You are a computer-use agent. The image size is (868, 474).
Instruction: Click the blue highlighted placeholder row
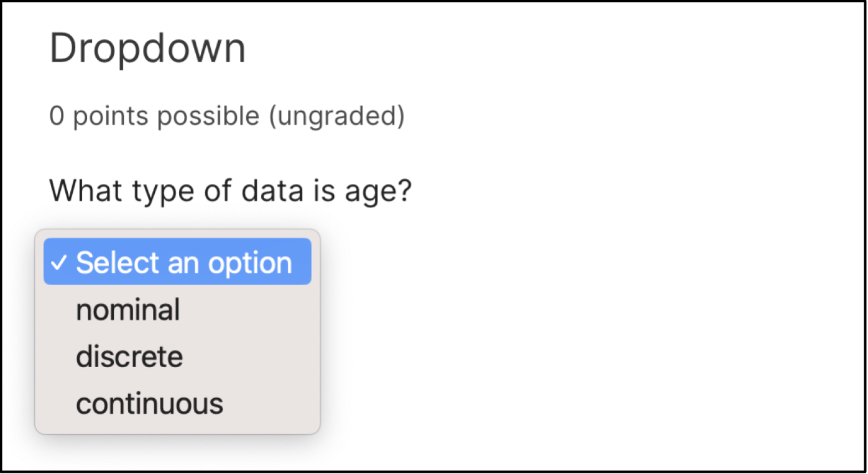pos(177,262)
